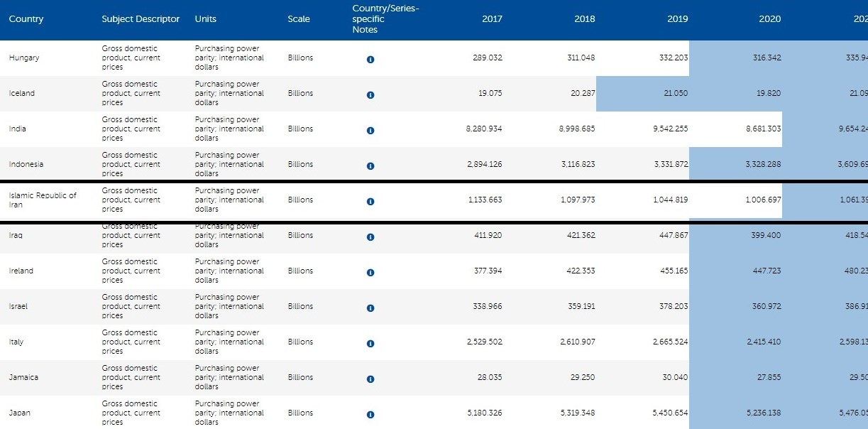Click the info icon for Japan
The image size is (868, 429).
(x=370, y=415)
